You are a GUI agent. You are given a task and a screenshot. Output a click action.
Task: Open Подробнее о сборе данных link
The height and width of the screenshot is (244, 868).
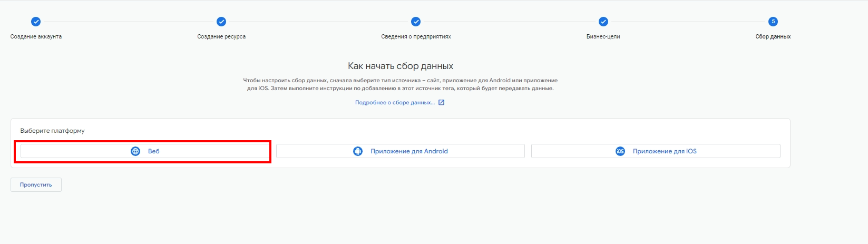(395, 103)
